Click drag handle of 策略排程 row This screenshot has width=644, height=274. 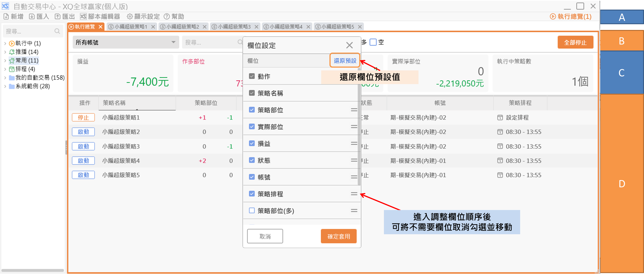point(354,194)
